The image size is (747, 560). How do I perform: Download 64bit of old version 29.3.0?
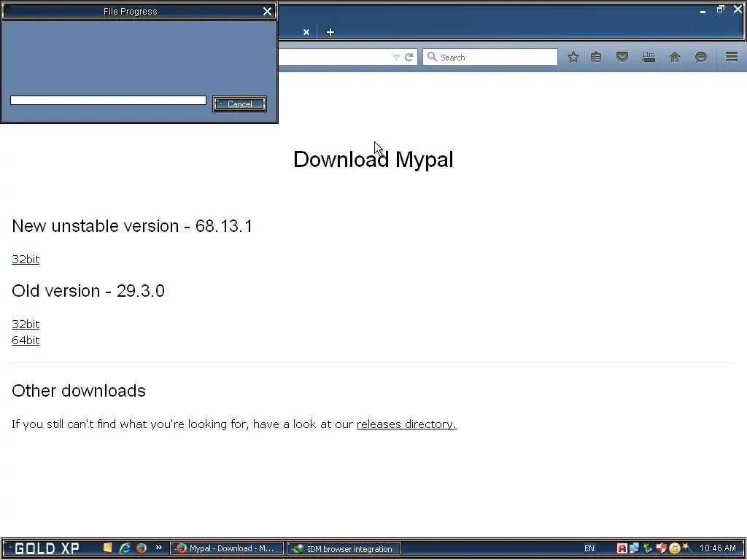pos(26,340)
